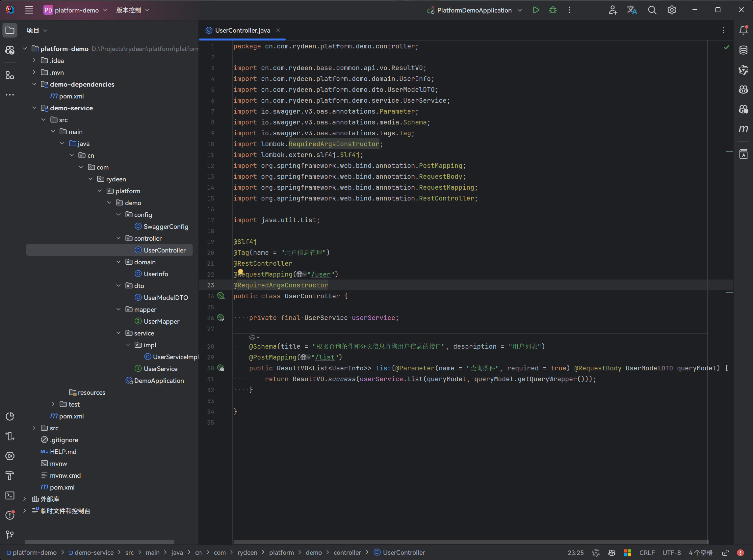This screenshot has height=560, width=753.
Task: Expand the .idea folder
Action: click(34, 60)
